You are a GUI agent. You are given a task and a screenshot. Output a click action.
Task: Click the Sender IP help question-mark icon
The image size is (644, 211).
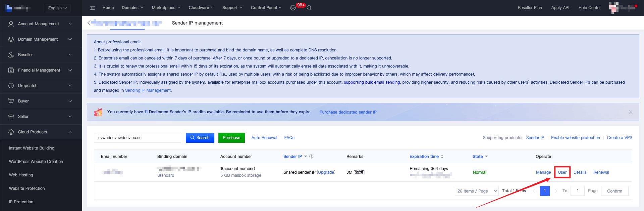[311, 157]
